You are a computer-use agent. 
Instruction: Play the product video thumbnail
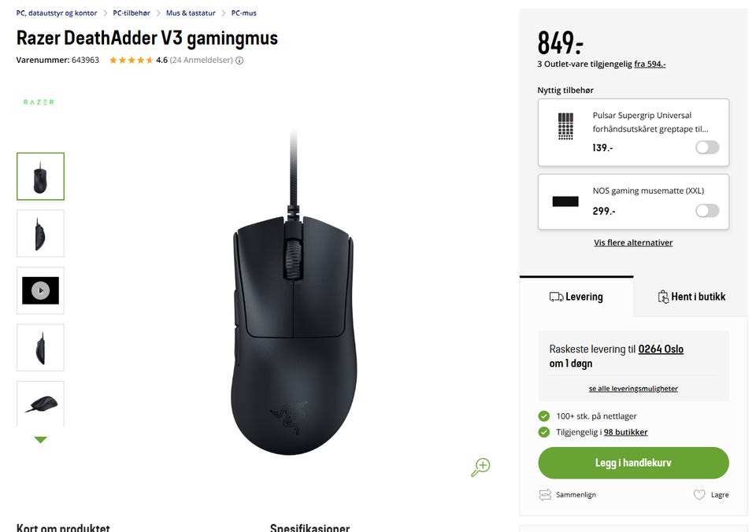click(40, 290)
